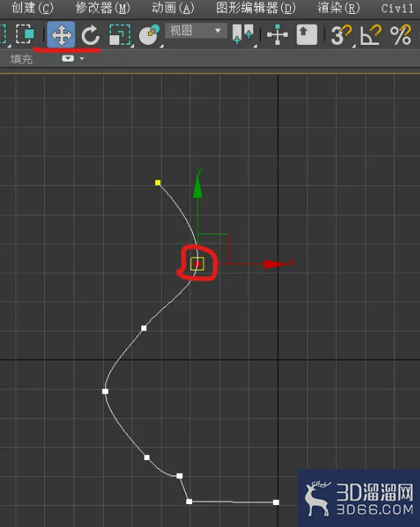This screenshot has height=527, width=420.
Task: Click Use Pivot Point Center icon
Action: 243,34
